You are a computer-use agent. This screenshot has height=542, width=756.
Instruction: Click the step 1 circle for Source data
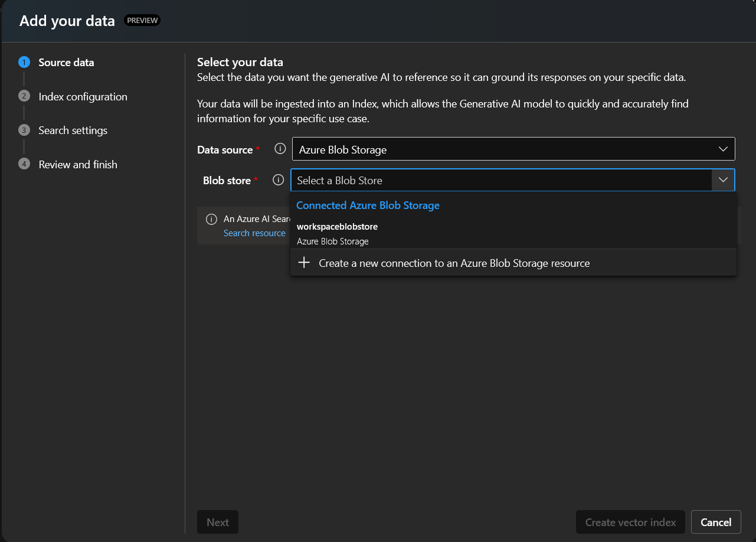coord(24,62)
